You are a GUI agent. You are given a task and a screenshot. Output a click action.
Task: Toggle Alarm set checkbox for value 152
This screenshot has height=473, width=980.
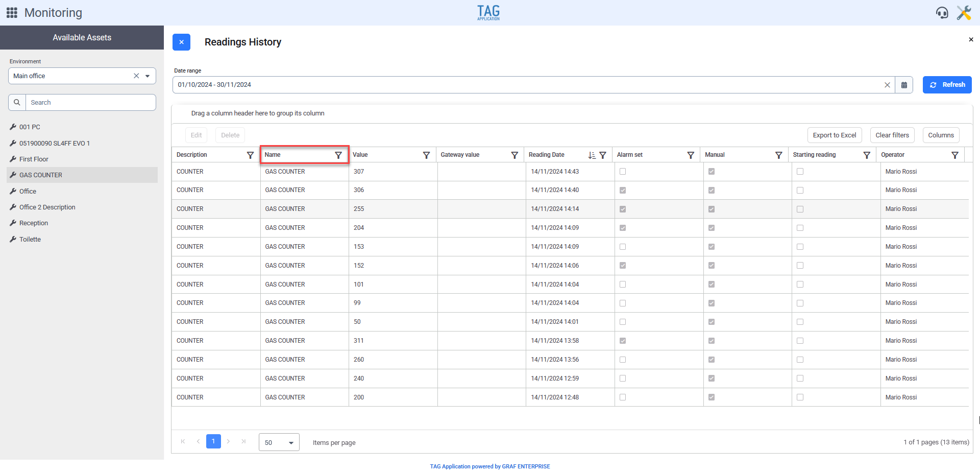(x=623, y=266)
